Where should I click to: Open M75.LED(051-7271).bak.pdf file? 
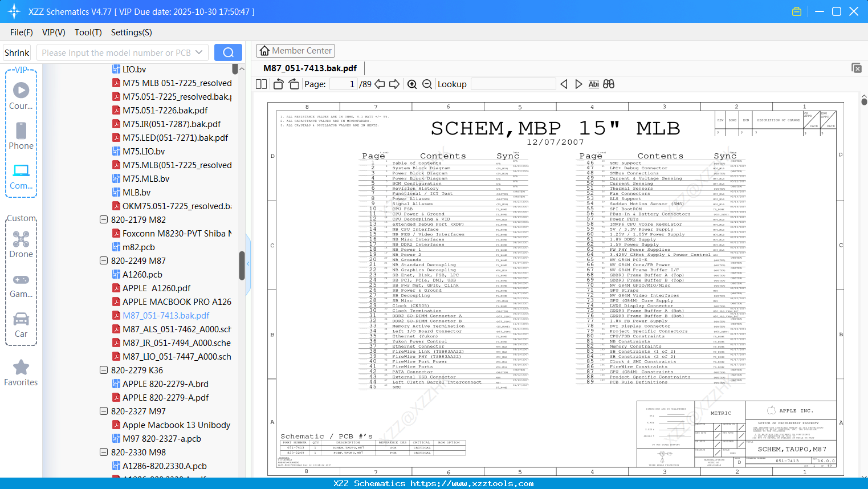click(175, 137)
